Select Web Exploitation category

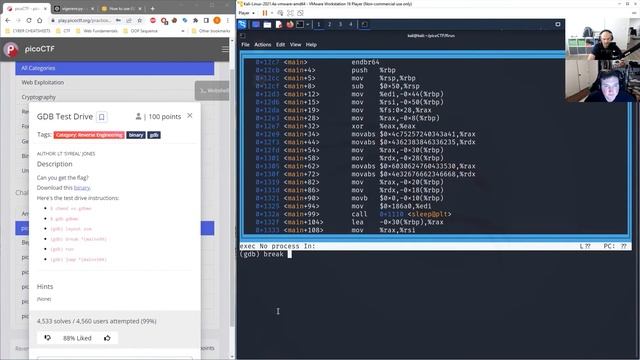43,82
